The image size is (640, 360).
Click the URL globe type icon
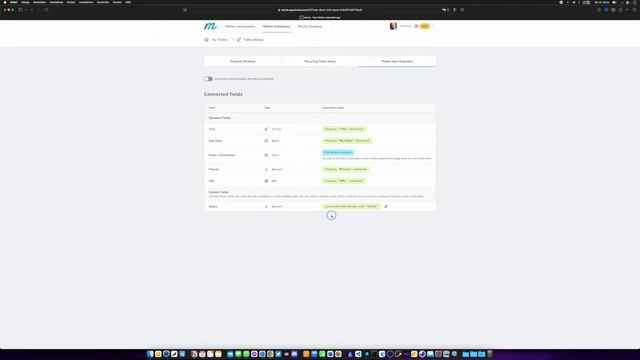[x=266, y=181]
